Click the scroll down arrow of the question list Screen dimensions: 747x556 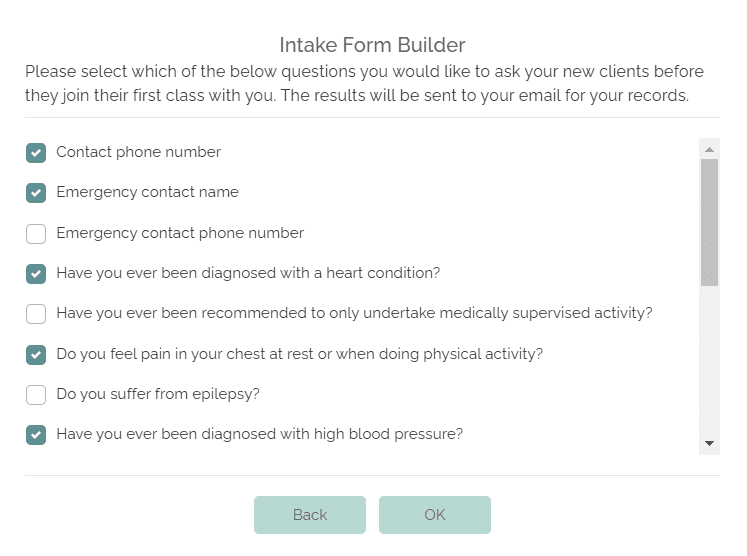[709, 442]
